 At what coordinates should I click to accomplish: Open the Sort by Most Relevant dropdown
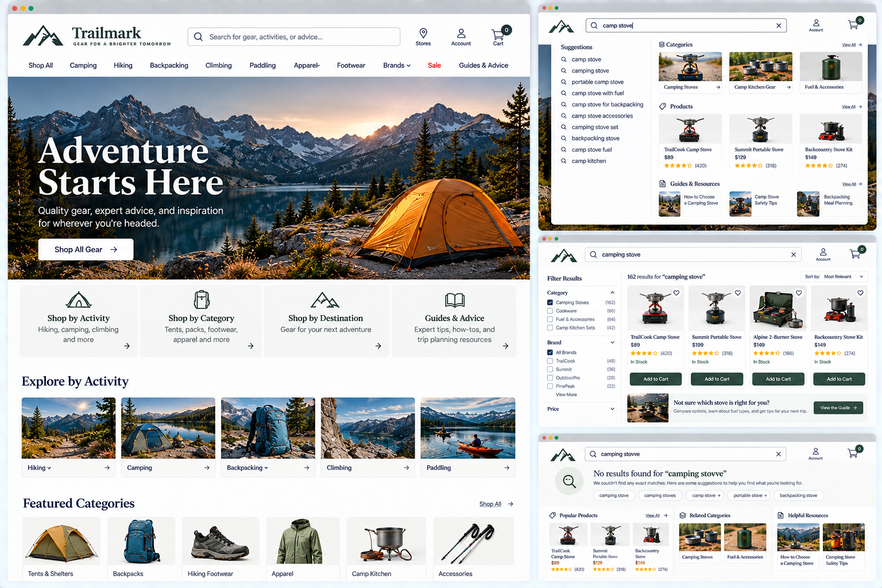pyautogui.click(x=834, y=277)
